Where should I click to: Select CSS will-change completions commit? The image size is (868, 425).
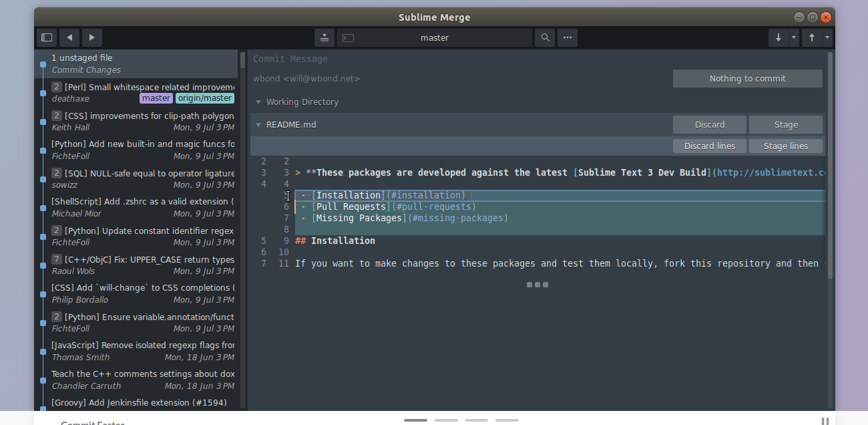[x=137, y=293]
